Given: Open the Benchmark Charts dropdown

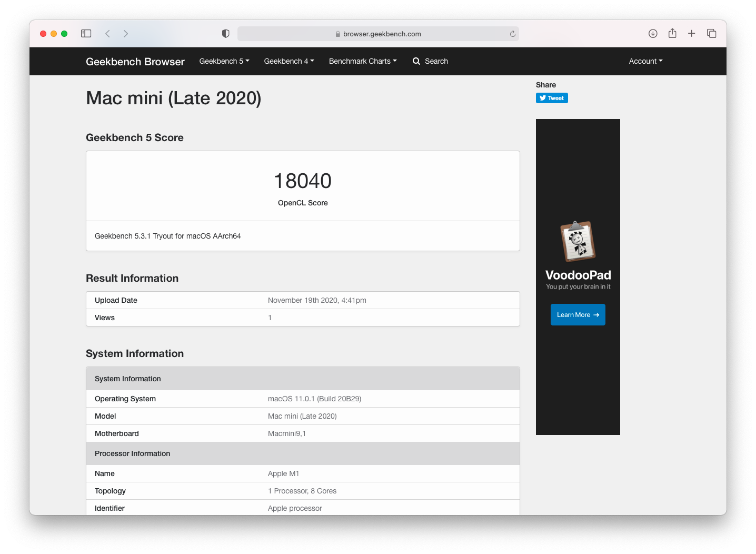Looking at the screenshot, I should point(363,61).
